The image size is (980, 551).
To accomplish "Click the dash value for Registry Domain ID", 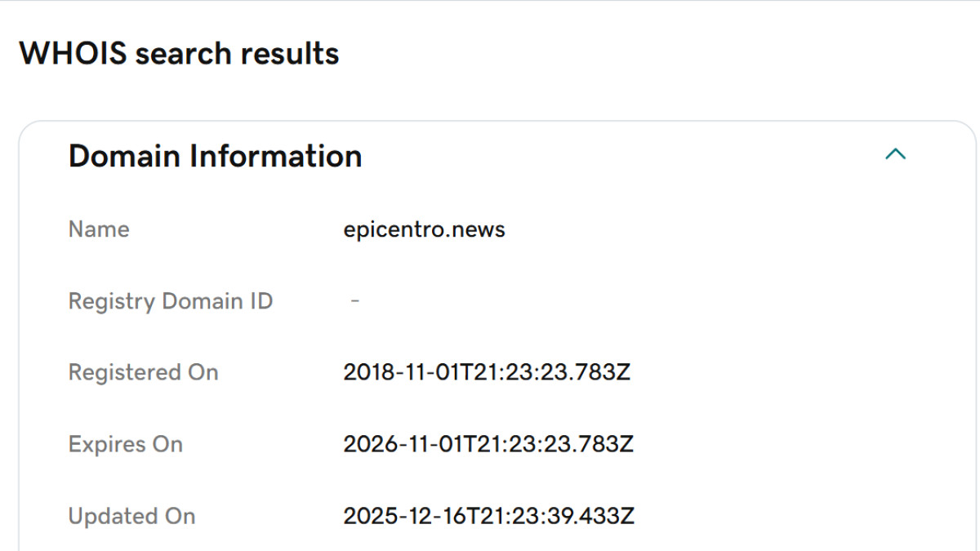I will coord(355,301).
